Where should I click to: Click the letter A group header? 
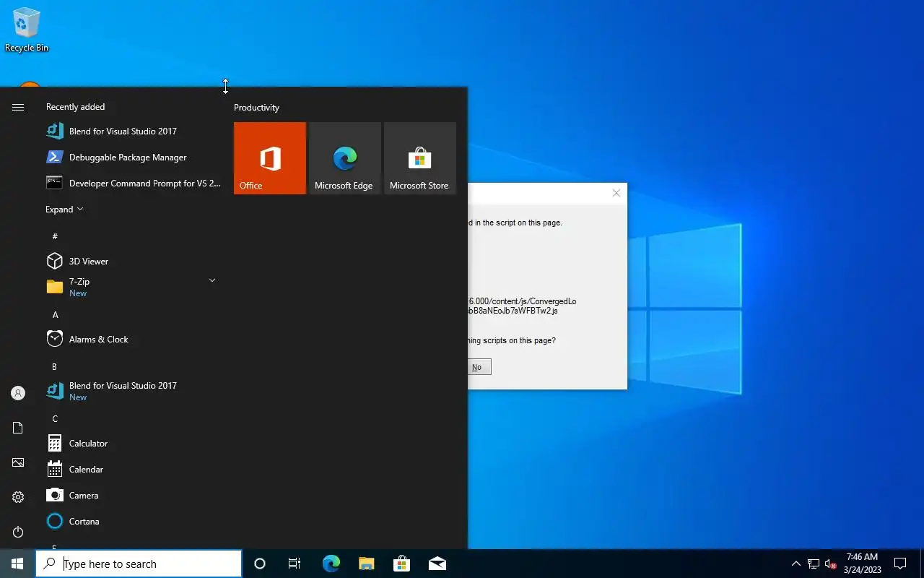click(56, 315)
